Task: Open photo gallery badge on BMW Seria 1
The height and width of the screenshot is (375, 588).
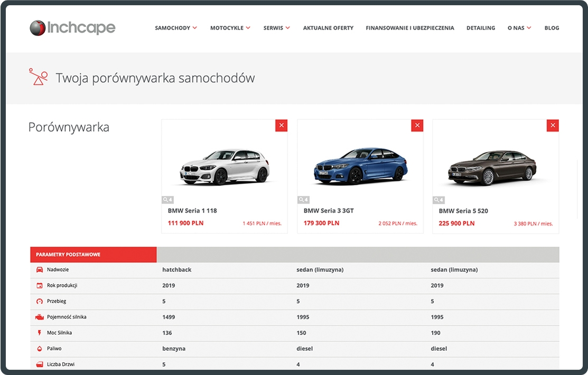Action: [166, 200]
